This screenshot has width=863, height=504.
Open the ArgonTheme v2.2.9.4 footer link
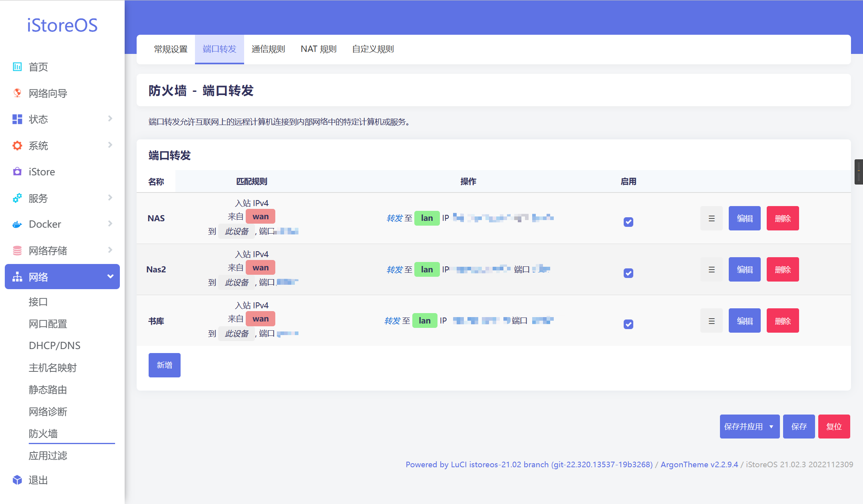click(699, 464)
